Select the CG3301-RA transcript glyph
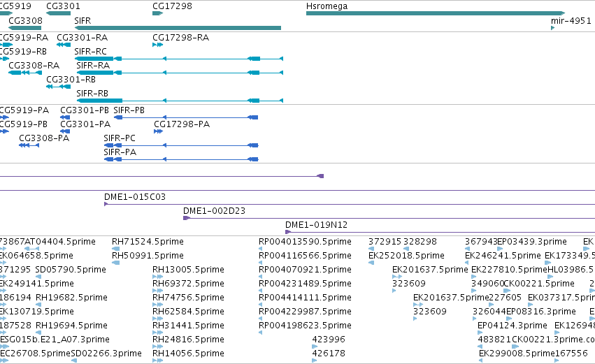This screenshot has height=364, width=595. pos(64,44)
